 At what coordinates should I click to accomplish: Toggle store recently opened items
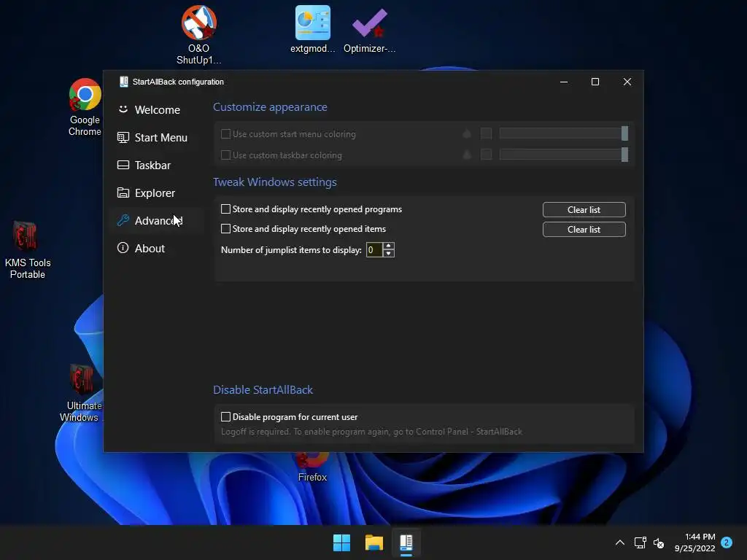(x=226, y=229)
